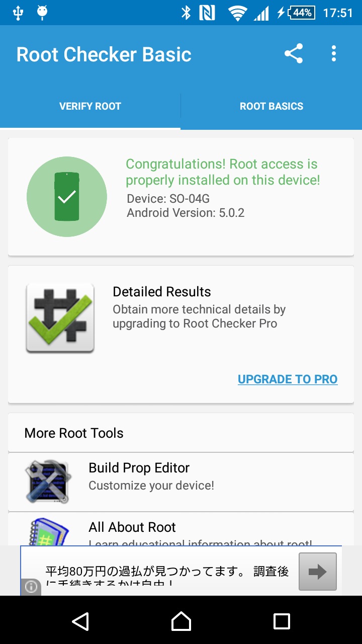The height and width of the screenshot is (644, 362).
Task: Tap the green phone checkmark icon
Action: tap(67, 197)
